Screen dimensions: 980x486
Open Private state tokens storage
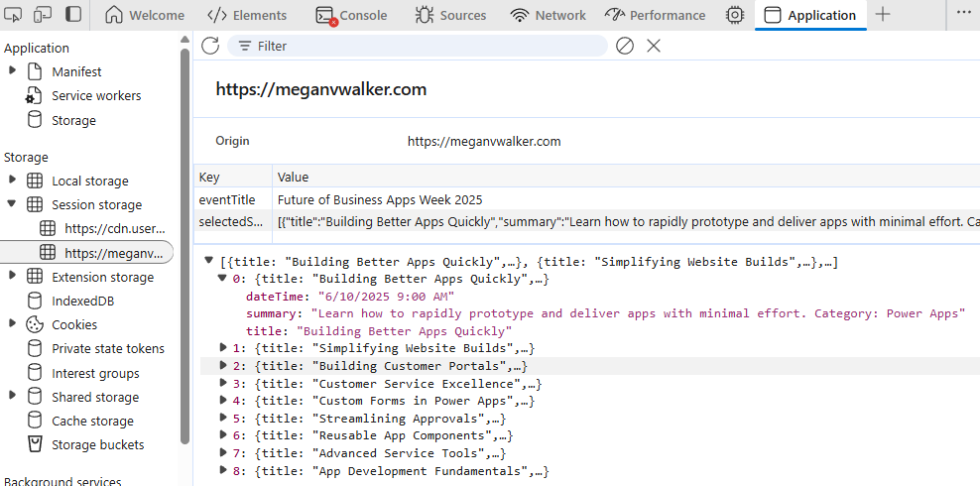108,349
